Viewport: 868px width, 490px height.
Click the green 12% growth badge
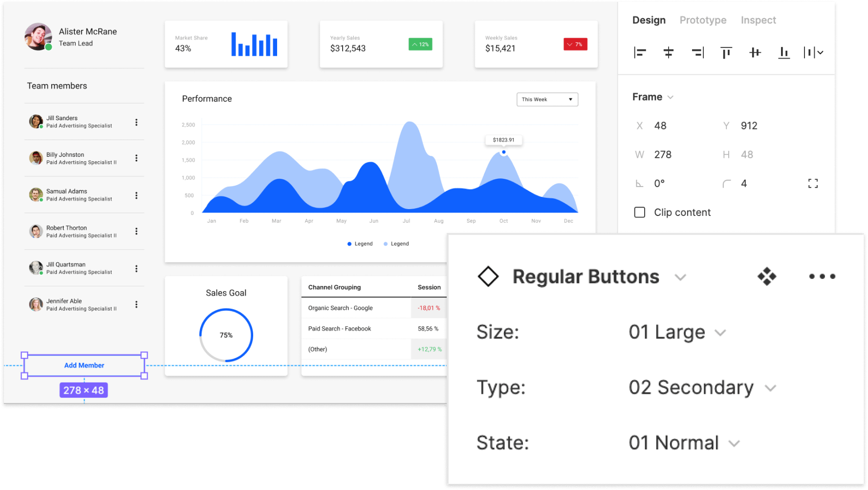point(420,44)
